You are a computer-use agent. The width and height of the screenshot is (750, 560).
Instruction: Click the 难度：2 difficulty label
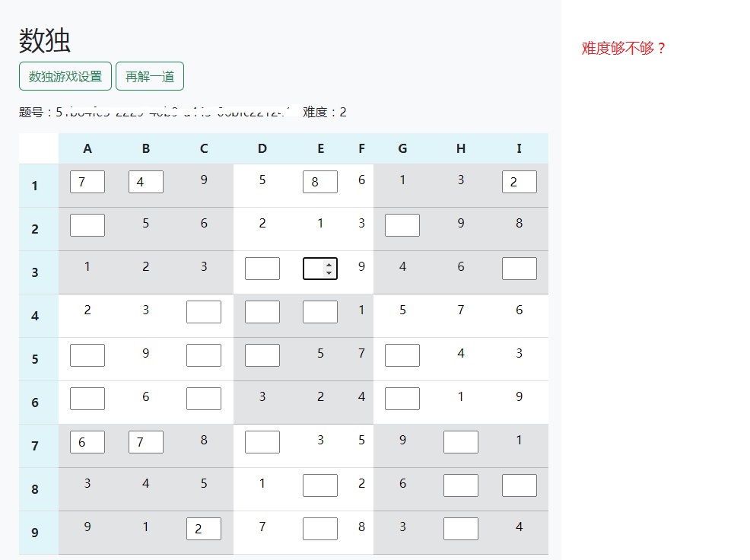point(324,112)
